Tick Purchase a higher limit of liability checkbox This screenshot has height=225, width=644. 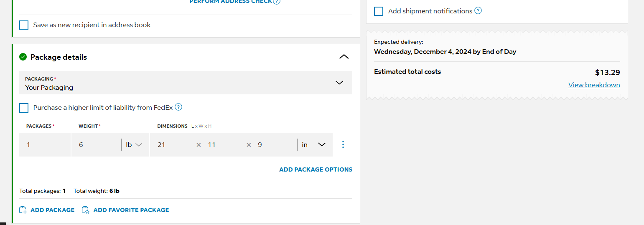pyautogui.click(x=24, y=108)
